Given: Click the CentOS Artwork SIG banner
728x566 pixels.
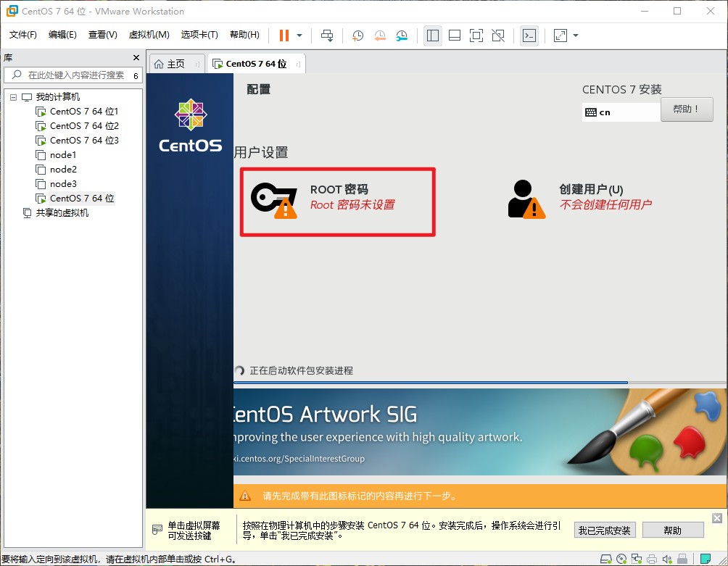Looking at the screenshot, I should [479, 432].
